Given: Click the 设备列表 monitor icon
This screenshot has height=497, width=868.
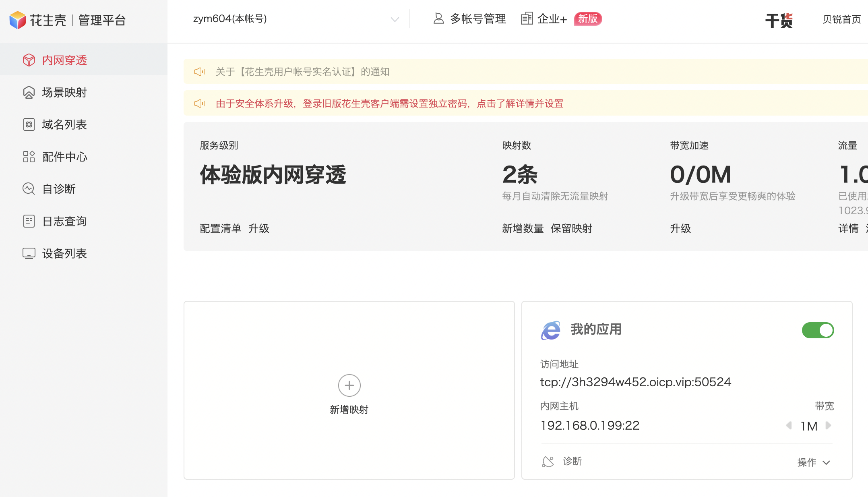Looking at the screenshot, I should pyautogui.click(x=29, y=253).
